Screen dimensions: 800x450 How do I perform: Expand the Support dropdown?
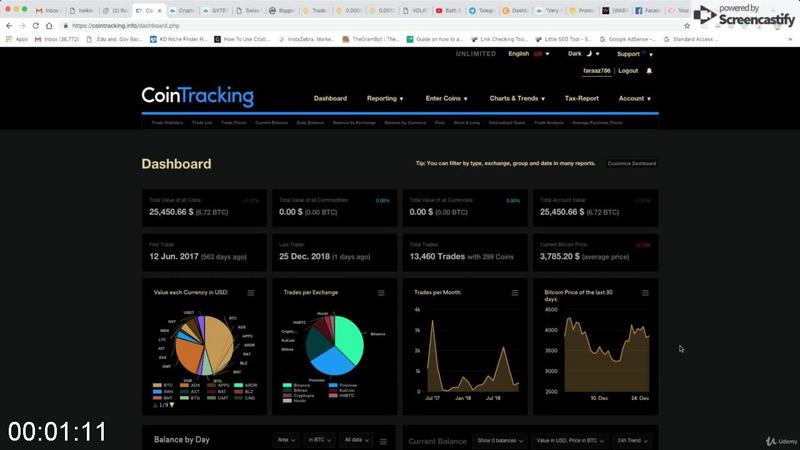click(635, 54)
